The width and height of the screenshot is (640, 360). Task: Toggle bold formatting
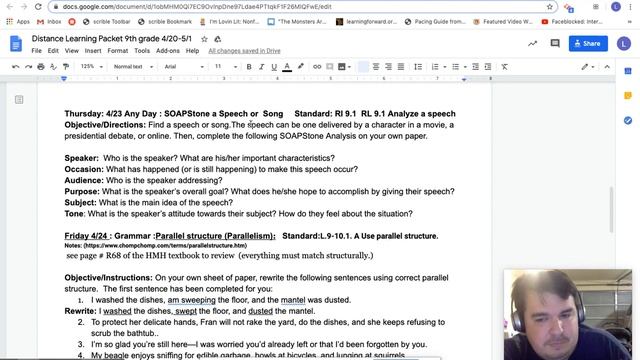pos(249,67)
